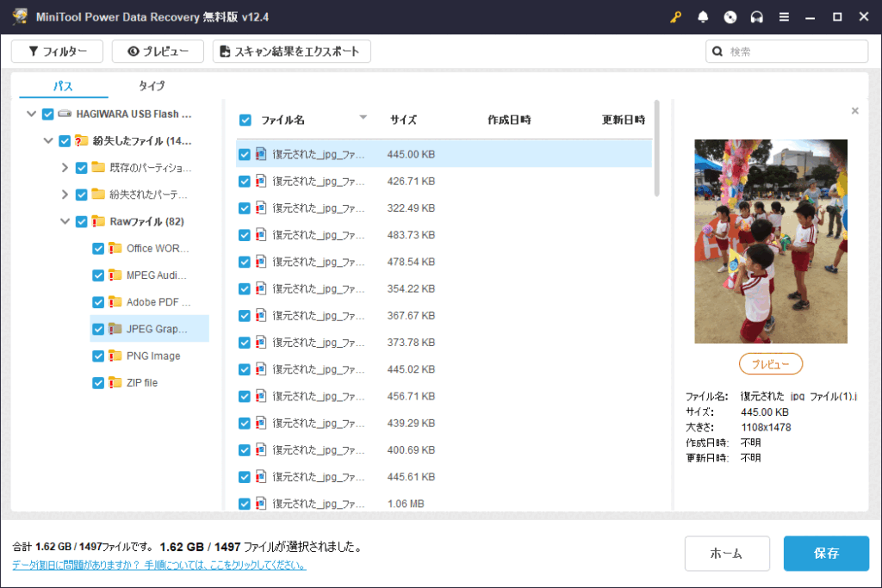The height and width of the screenshot is (588, 882).
Task: Uncheck the PNG Image folder checkbox
Action: point(98,356)
